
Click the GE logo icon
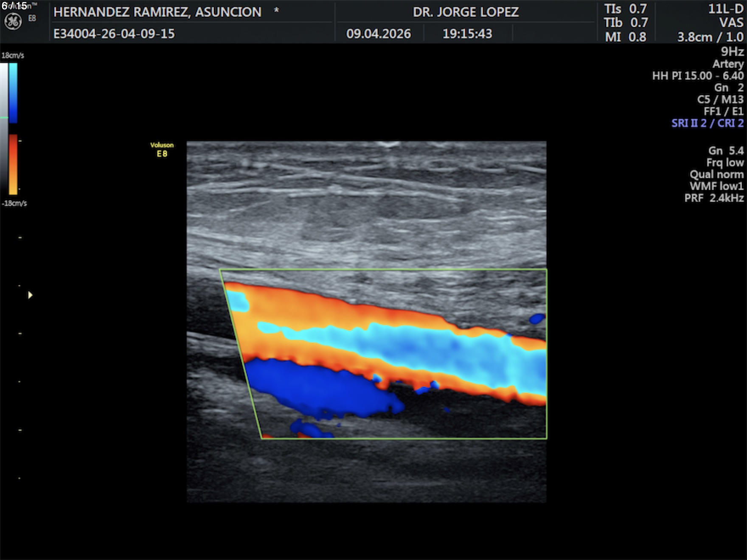pyautogui.click(x=13, y=21)
